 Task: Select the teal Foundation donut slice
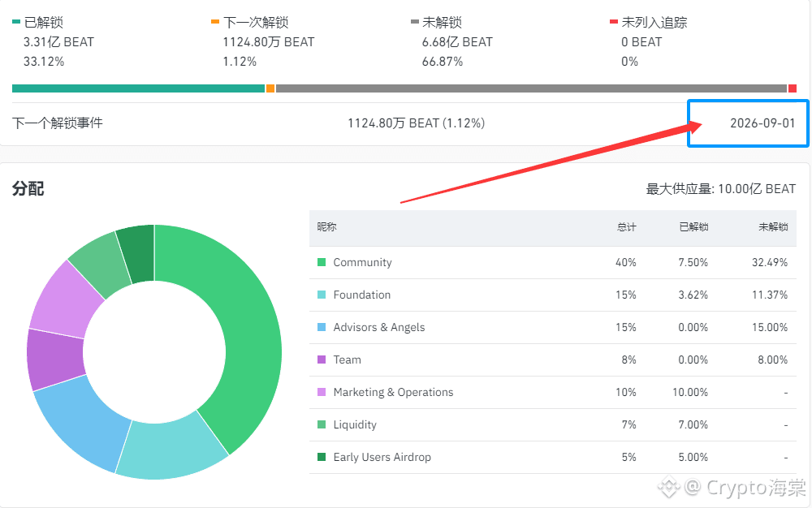pos(174,449)
